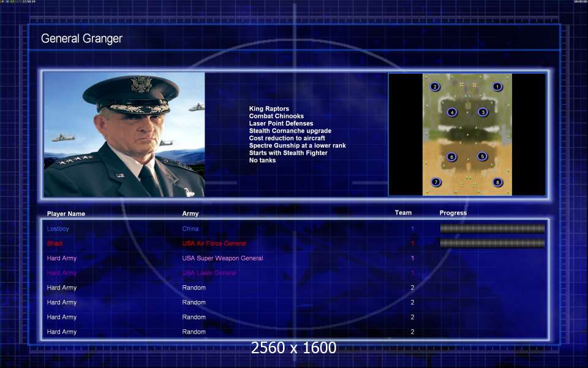The height and width of the screenshot is (368, 588).
Task: Click Hard Army beside USA Super Weapon General
Action: click(x=61, y=258)
